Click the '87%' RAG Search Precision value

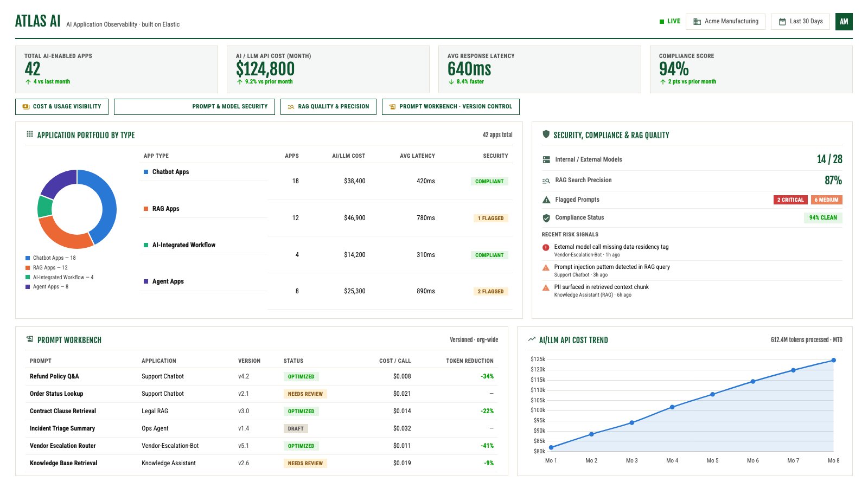tap(833, 180)
